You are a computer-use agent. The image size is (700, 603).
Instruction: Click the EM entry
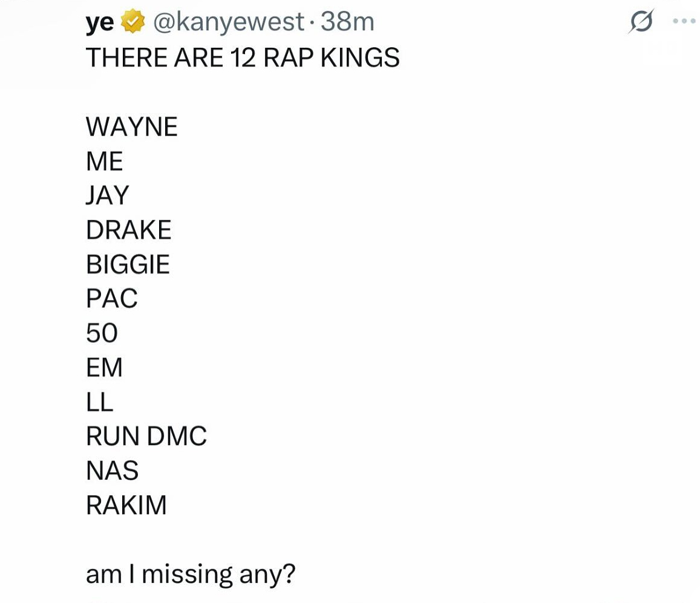[x=104, y=367]
